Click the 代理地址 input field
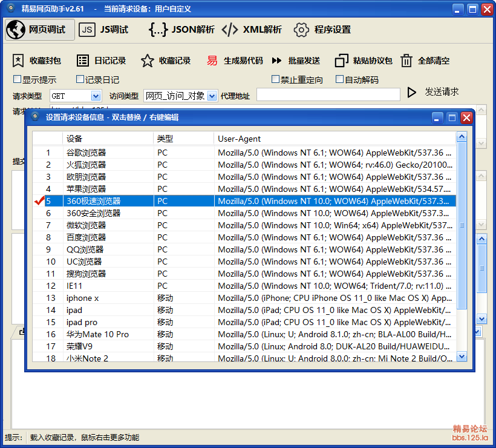496x448 pixels. tap(328, 94)
